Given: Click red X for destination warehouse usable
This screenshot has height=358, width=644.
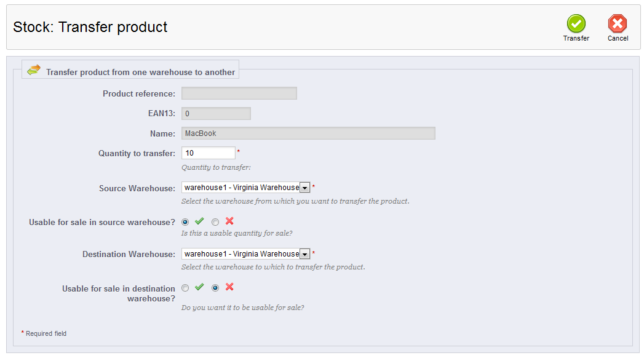Looking at the screenshot, I should coord(229,287).
